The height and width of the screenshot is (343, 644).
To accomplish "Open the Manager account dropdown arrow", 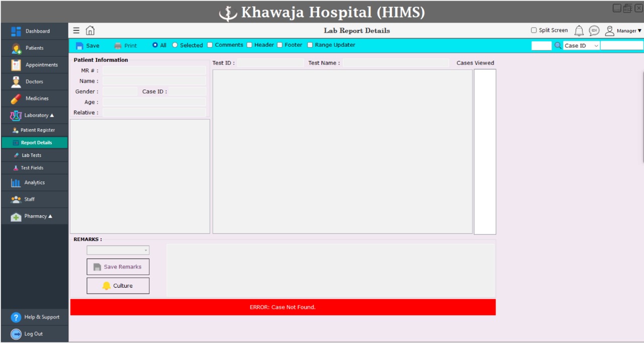I will (639, 31).
